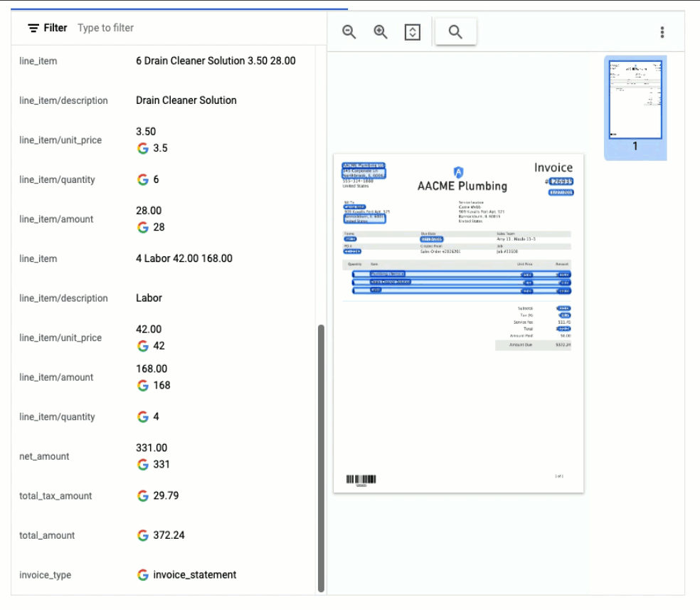The width and height of the screenshot is (700, 610).
Task: Click the 'invoice_statement' value
Action: 195,574
